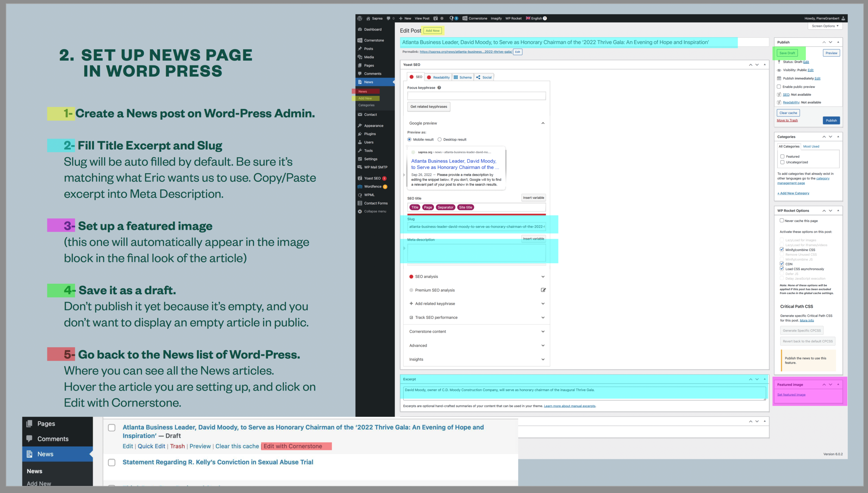The height and width of the screenshot is (493, 868).
Task: Click the Yoast icon in the admin bar
Action: point(436,18)
